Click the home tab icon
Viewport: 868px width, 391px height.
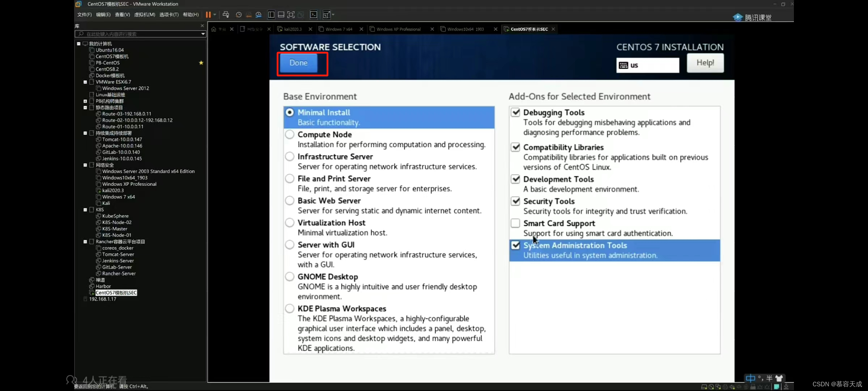(214, 29)
